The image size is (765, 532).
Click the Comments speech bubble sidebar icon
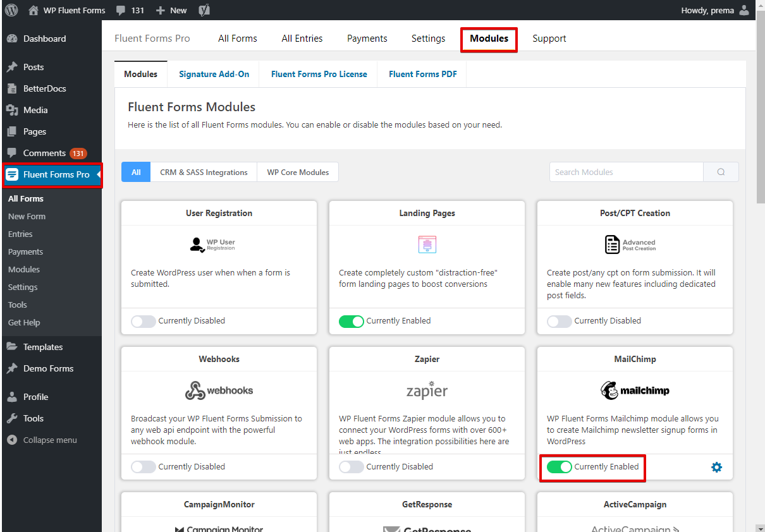[12, 153]
